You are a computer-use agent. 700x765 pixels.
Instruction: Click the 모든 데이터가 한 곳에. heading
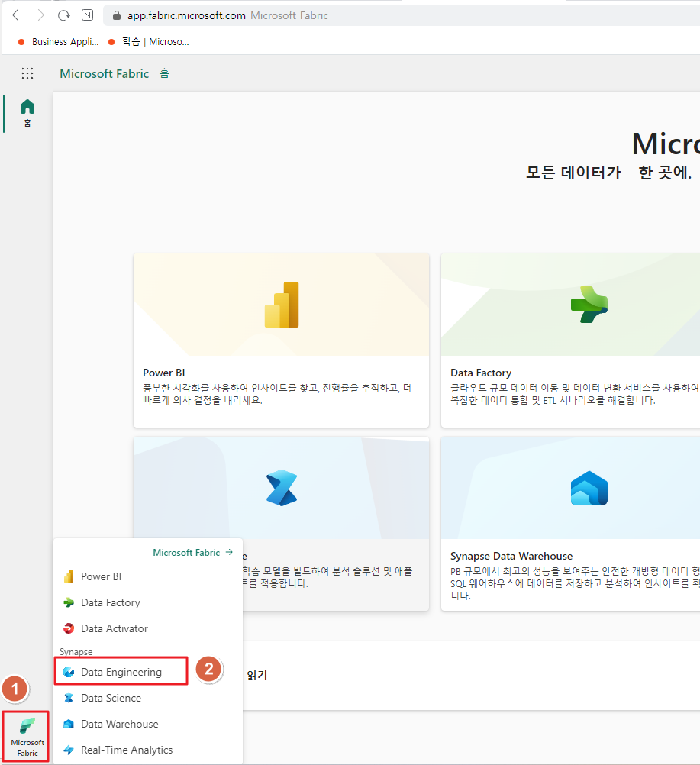(608, 173)
